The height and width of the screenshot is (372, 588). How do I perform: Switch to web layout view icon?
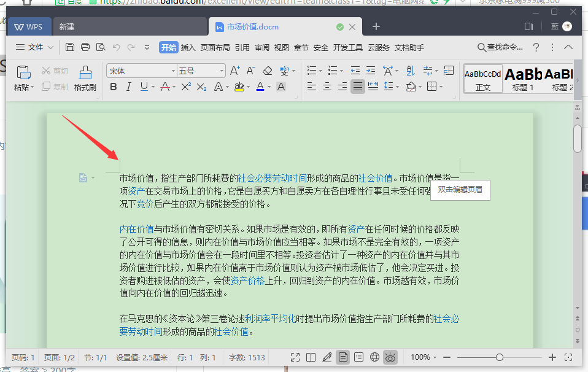374,357
